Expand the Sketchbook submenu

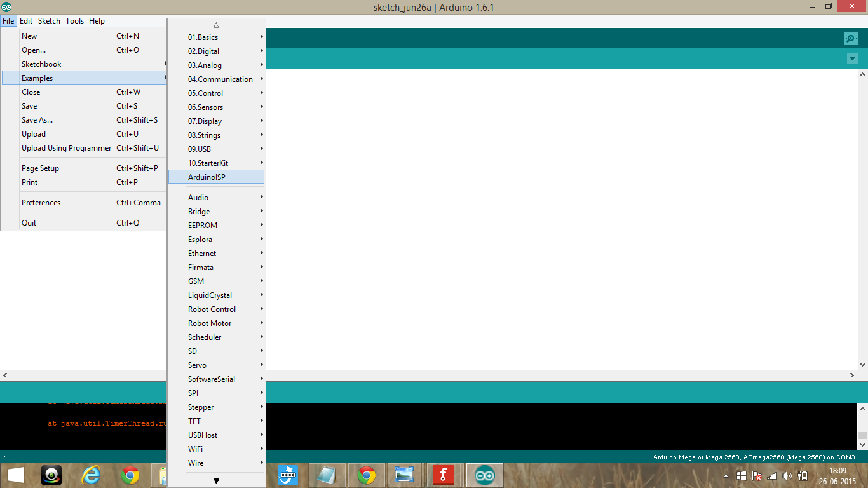[x=84, y=64]
